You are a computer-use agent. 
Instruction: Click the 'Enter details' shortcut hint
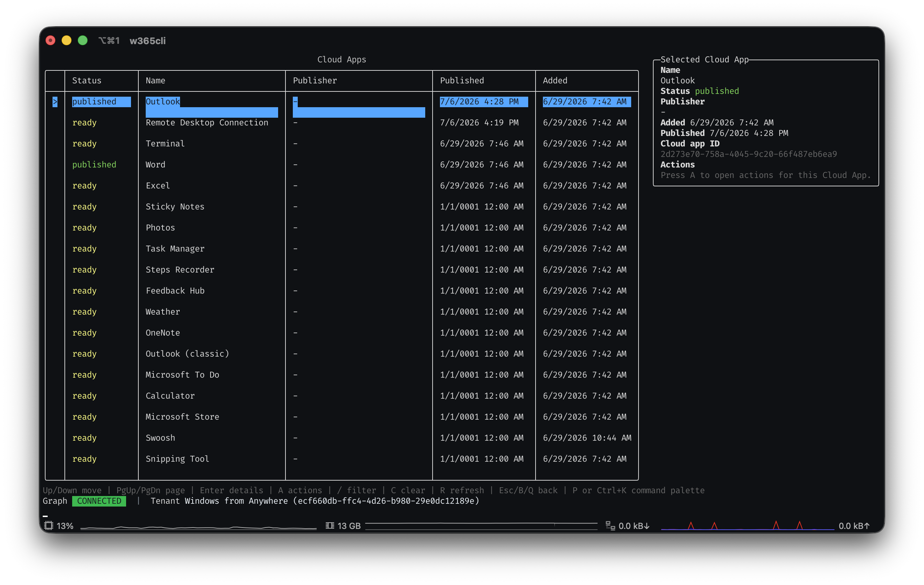point(232,490)
